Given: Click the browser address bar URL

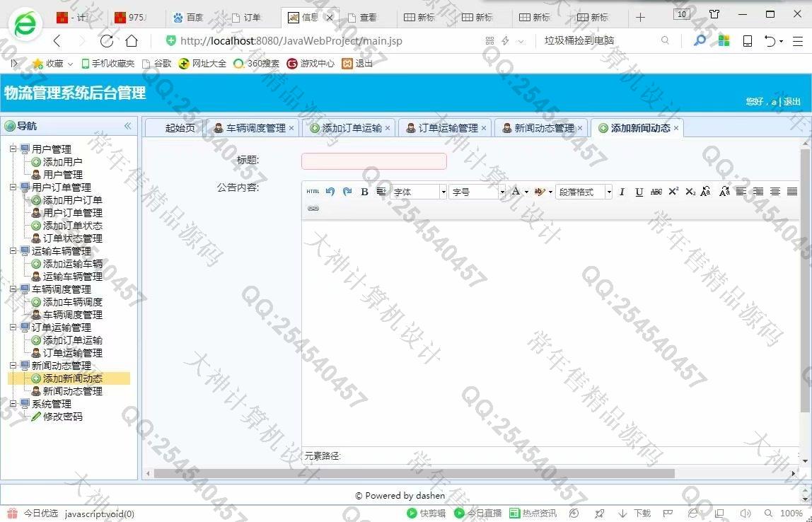Looking at the screenshot, I should [291, 41].
